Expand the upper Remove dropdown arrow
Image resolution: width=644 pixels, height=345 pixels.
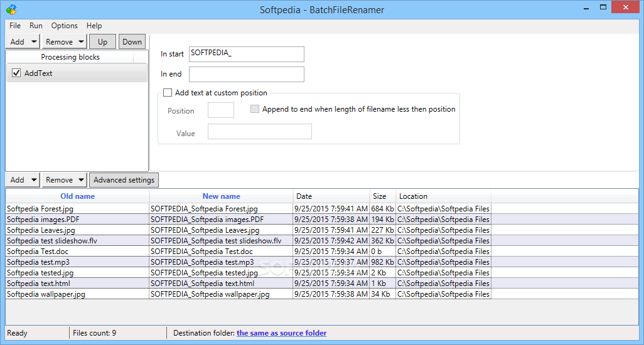[x=82, y=42]
